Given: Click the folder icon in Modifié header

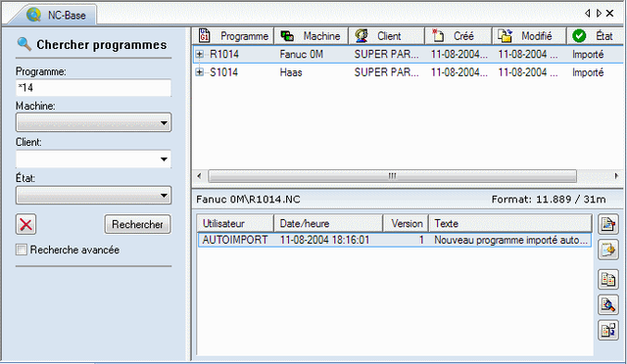Looking at the screenshot, I should point(505,35).
